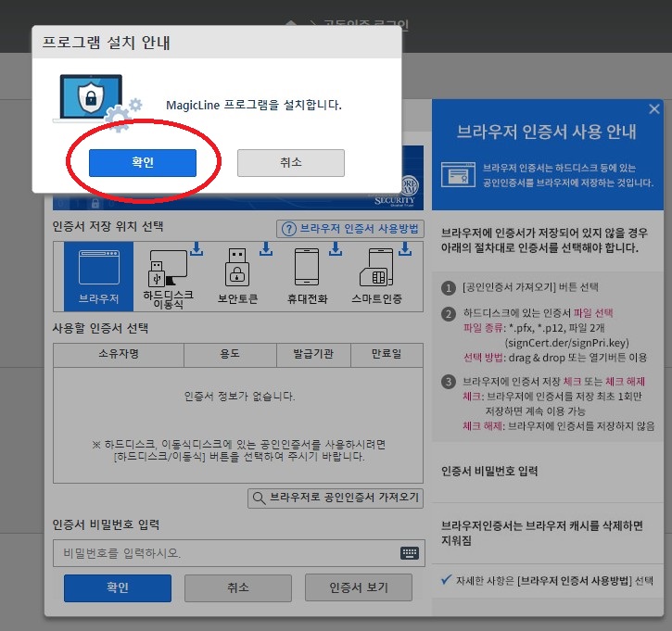Screen dimensions: 672x631
Task: Click magnifier icon in certificate import button
Action: (259, 498)
